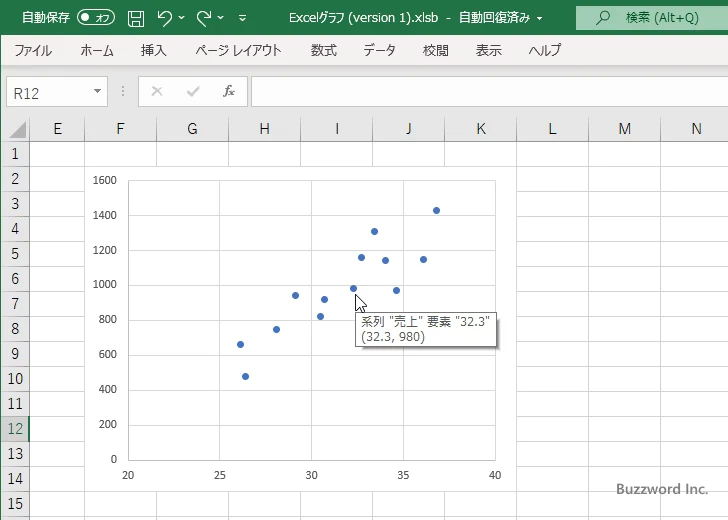Select row 15 header
728x520 pixels.
(15, 504)
